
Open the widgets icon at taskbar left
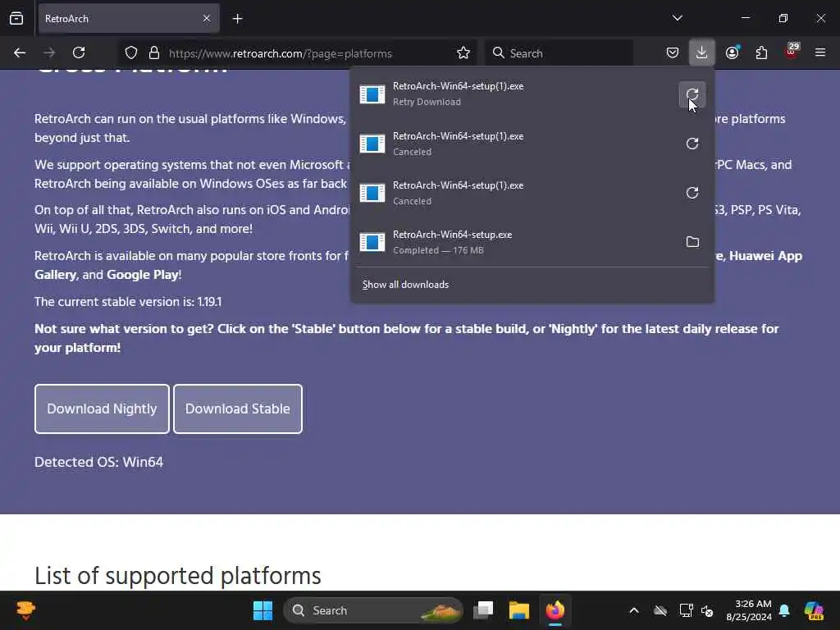[25, 610]
